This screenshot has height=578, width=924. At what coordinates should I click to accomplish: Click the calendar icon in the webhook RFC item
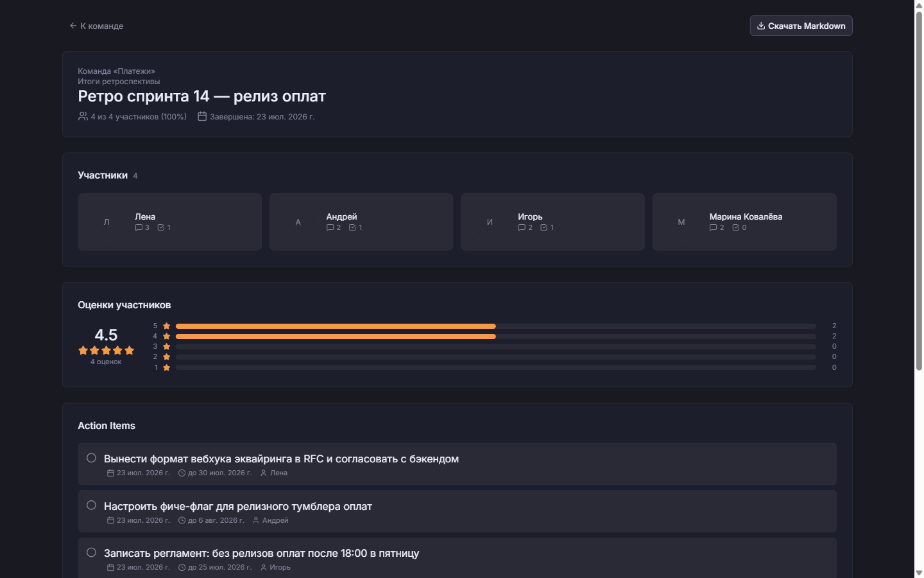(x=110, y=473)
